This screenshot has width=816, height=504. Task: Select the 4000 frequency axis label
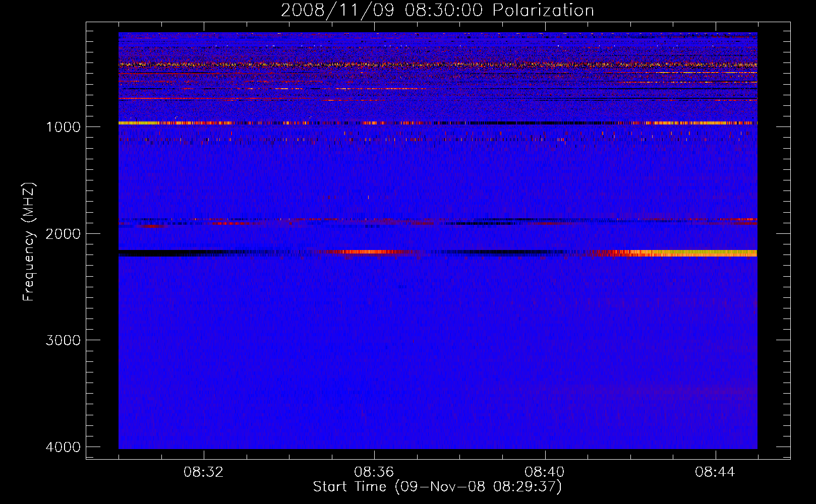tap(63, 447)
